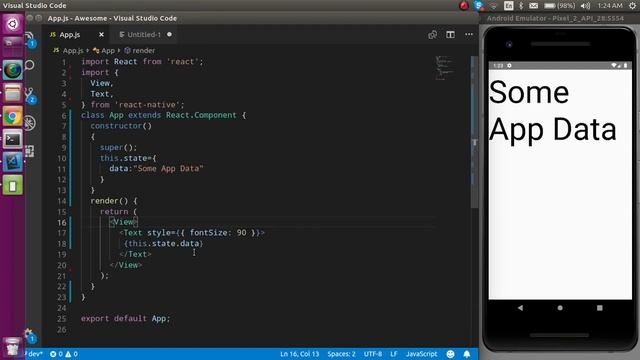Open the Trash from the dock
The height and width of the screenshot is (360, 640).
click(13, 348)
